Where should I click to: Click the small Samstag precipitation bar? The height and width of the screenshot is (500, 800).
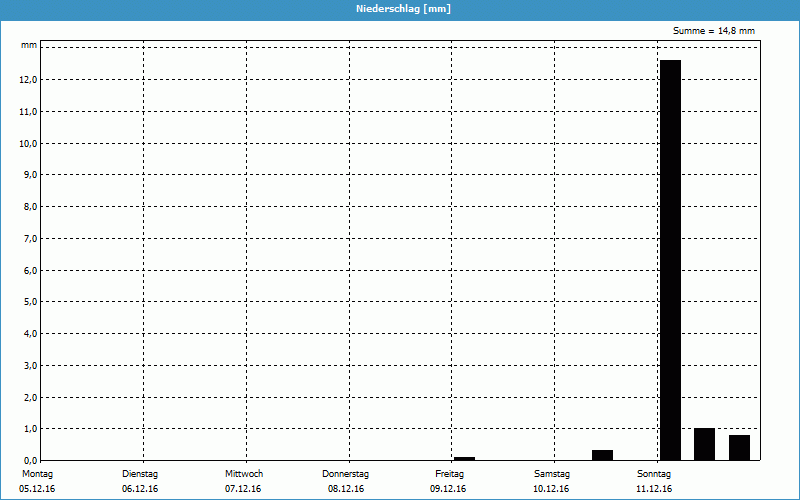602,455
